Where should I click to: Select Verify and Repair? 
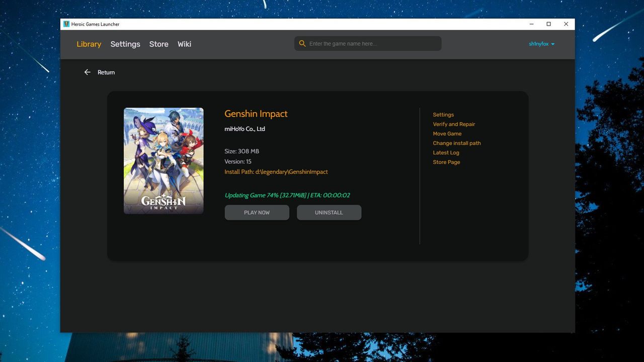click(x=454, y=124)
